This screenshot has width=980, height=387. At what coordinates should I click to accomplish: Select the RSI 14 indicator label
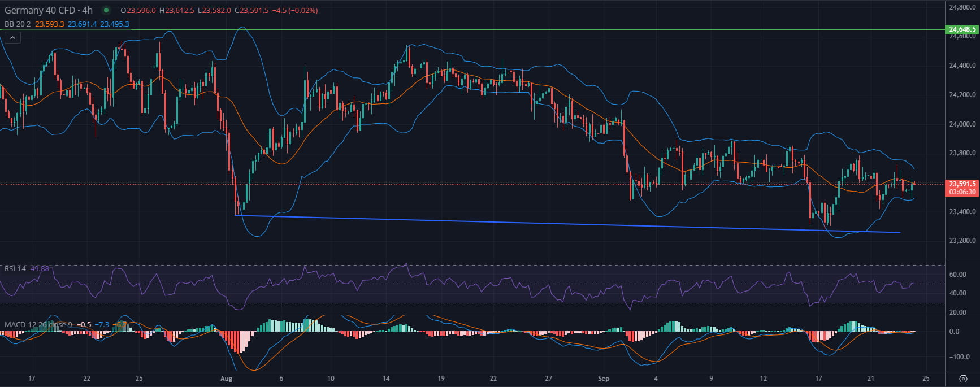coord(15,268)
